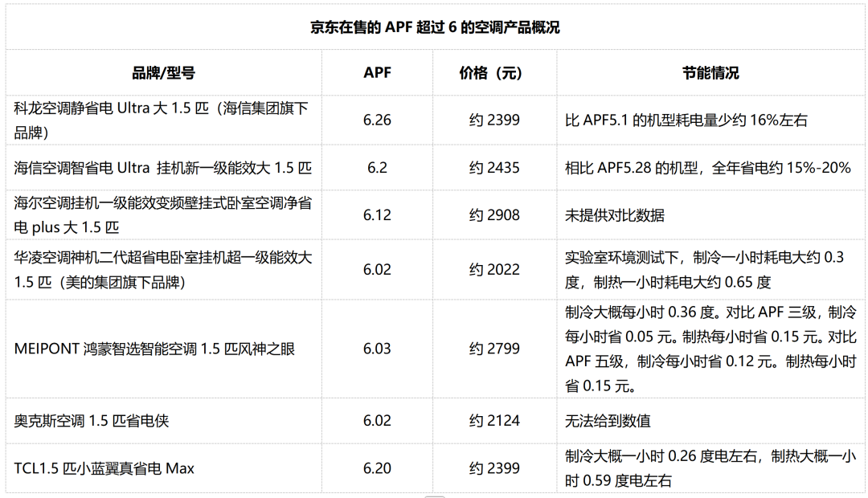868x498 pixels.
Task: Click the APF value 6.26
Action: click(377, 120)
